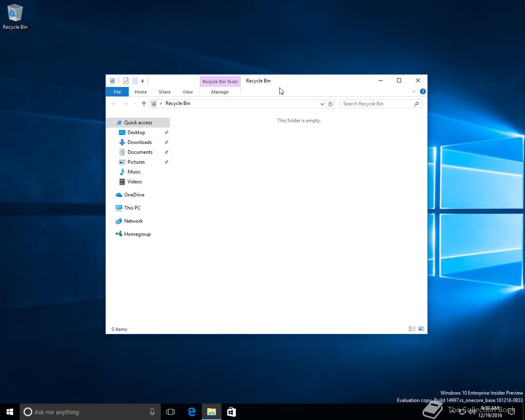
Task: Go up one folder level
Action: coord(144,104)
